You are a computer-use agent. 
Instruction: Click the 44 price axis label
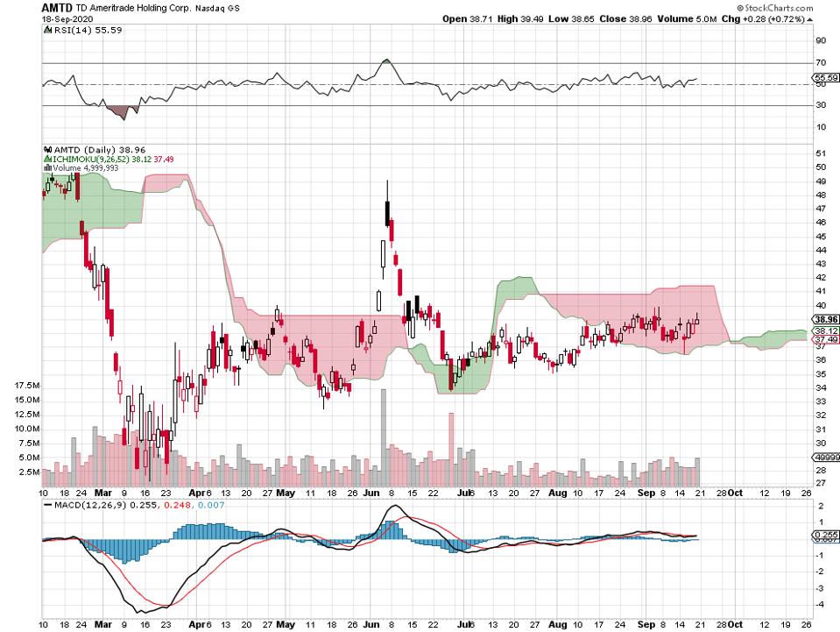[821, 250]
